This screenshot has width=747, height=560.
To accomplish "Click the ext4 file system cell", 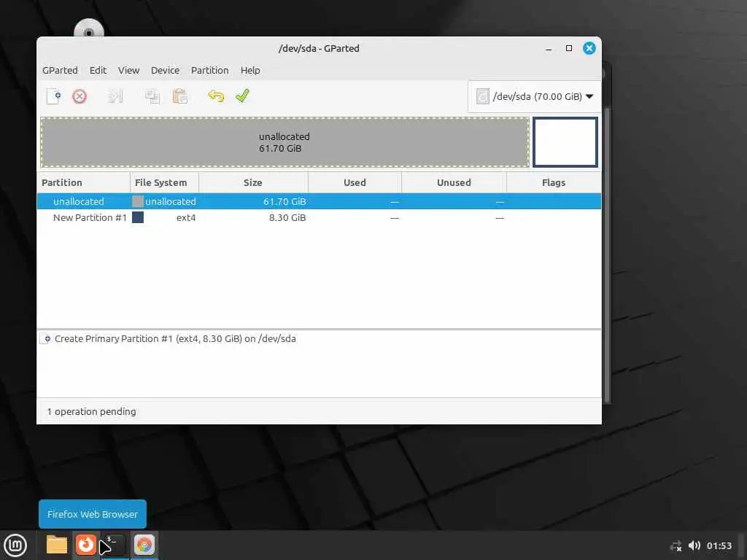I will click(x=186, y=217).
